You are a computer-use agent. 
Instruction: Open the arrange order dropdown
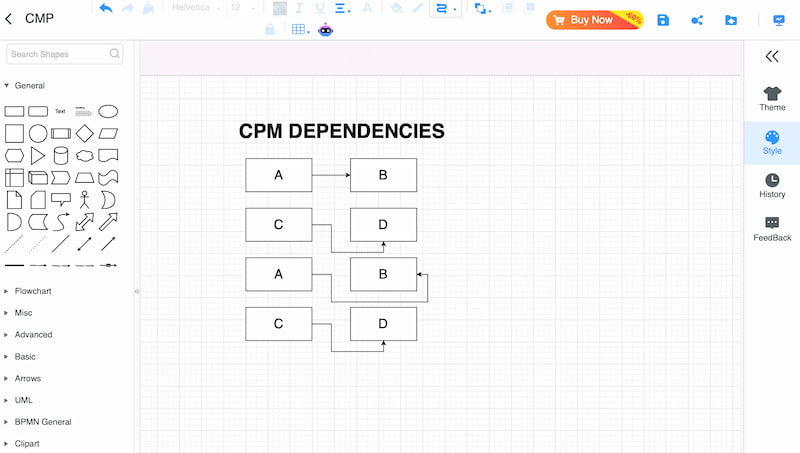click(482, 8)
